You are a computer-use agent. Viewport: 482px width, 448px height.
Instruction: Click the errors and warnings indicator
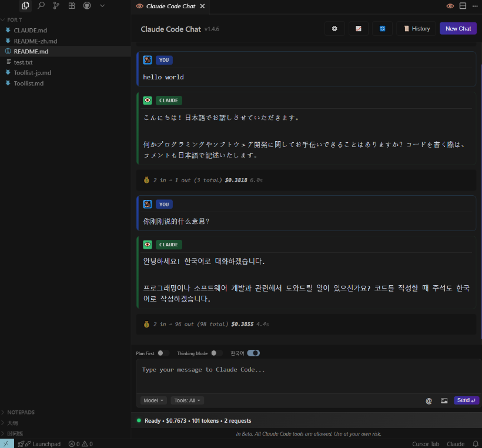(x=81, y=444)
